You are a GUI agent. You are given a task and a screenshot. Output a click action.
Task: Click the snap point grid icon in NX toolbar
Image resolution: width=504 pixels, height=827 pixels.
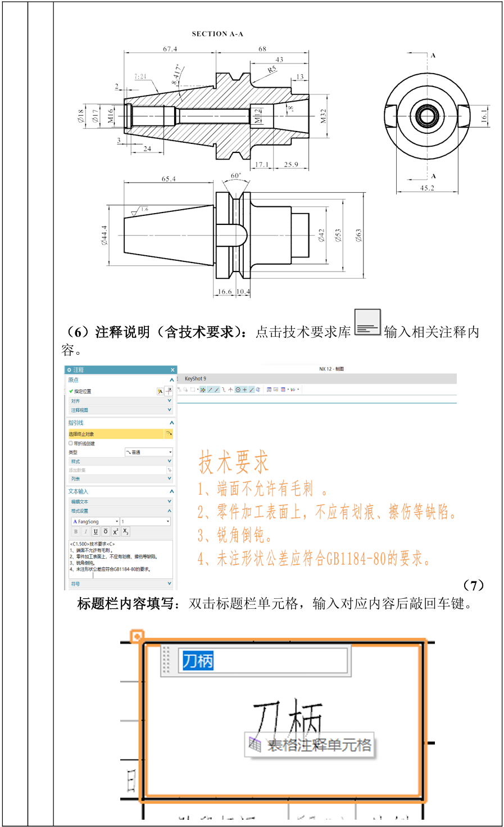[203, 390]
